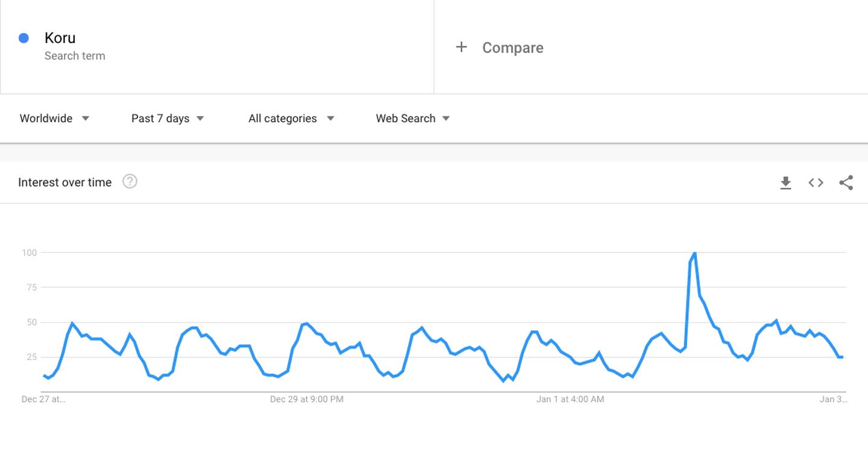Viewport: 868px width, 449px height.
Task: Open the embed code icon
Action: coord(816,183)
